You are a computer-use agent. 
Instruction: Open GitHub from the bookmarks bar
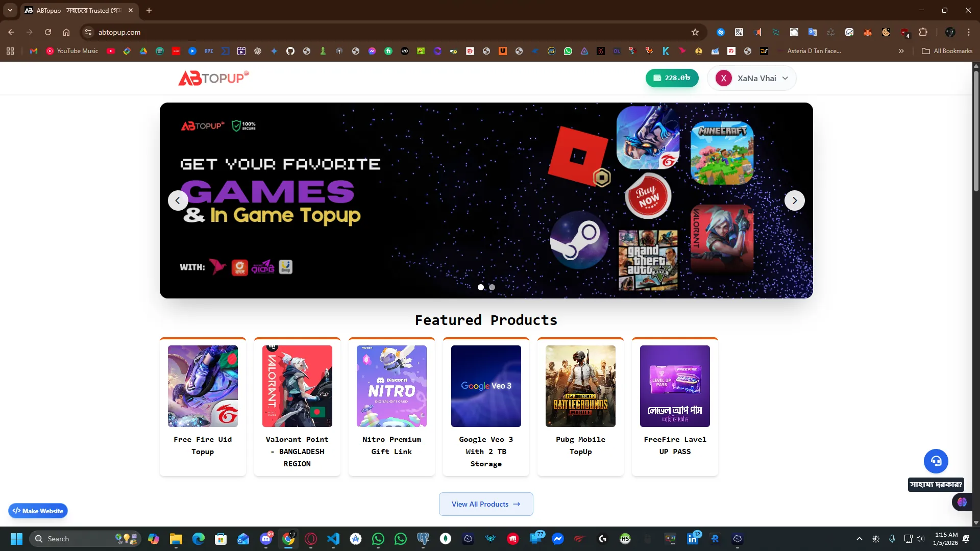pos(290,51)
